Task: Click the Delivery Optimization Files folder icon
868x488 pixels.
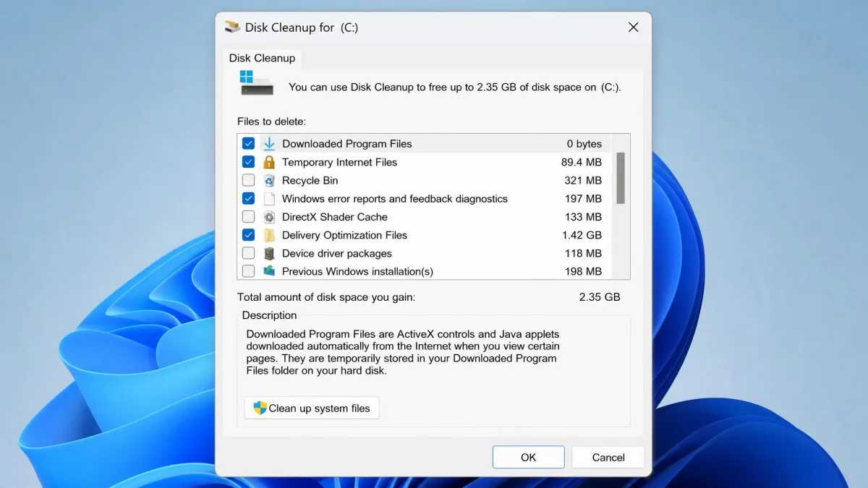Action: pos(269,235)
